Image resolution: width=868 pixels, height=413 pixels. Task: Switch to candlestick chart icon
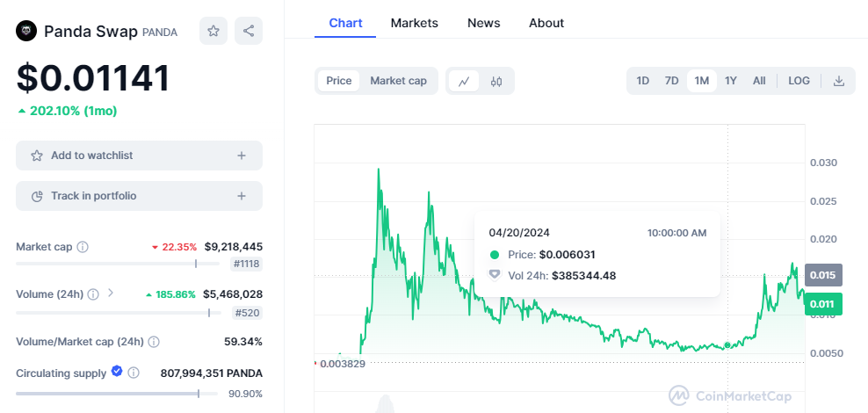[x=496, y=82]
